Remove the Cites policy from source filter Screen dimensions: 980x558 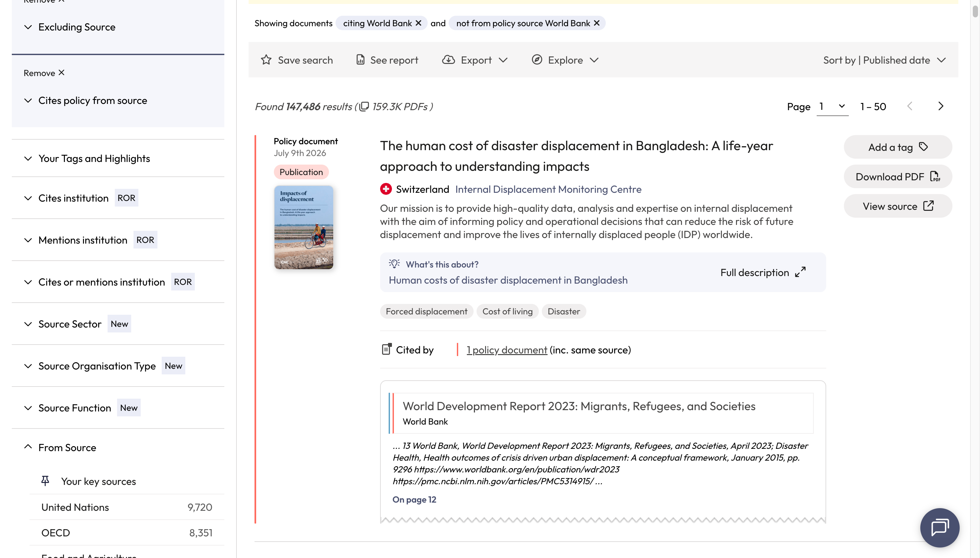tap(44, 73)
